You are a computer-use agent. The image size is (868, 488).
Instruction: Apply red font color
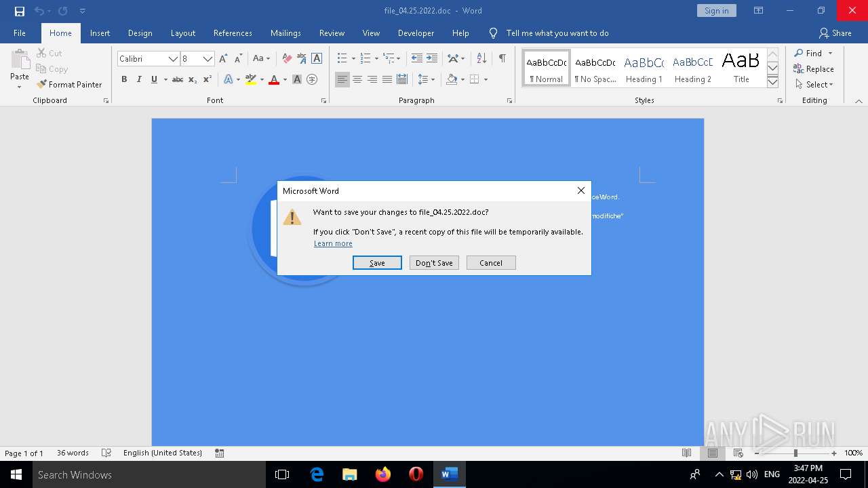(x=274, y=79)
